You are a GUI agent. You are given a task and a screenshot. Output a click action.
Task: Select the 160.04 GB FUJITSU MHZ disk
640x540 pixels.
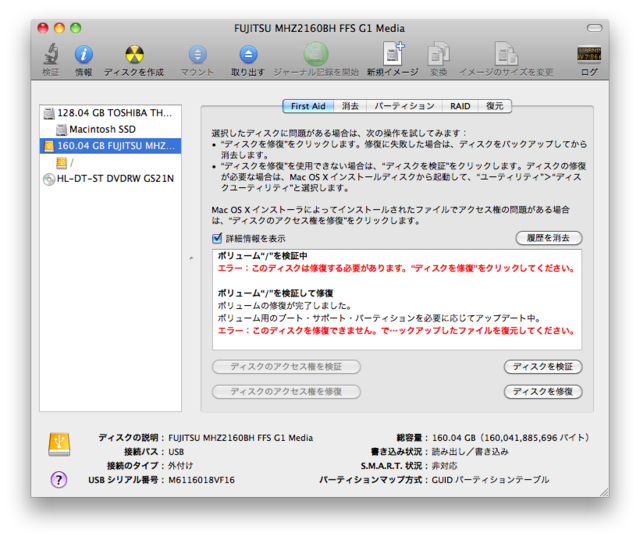click(x=110, y=146)
